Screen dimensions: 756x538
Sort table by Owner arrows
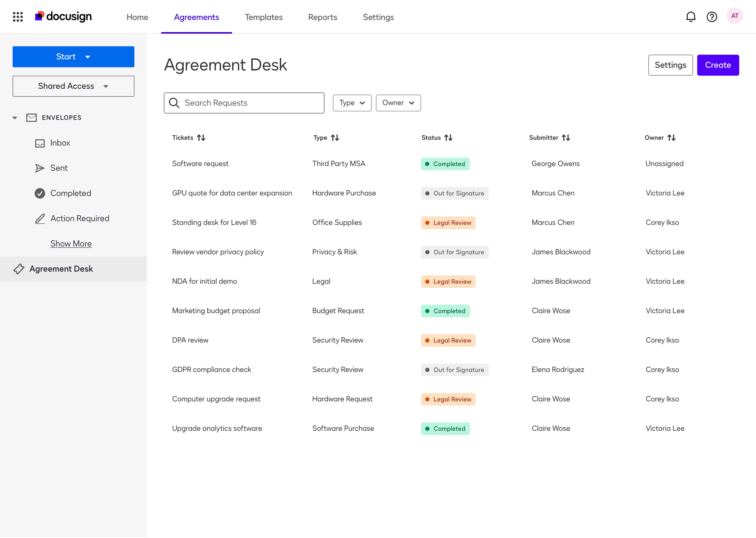click(x=671, y=138)
